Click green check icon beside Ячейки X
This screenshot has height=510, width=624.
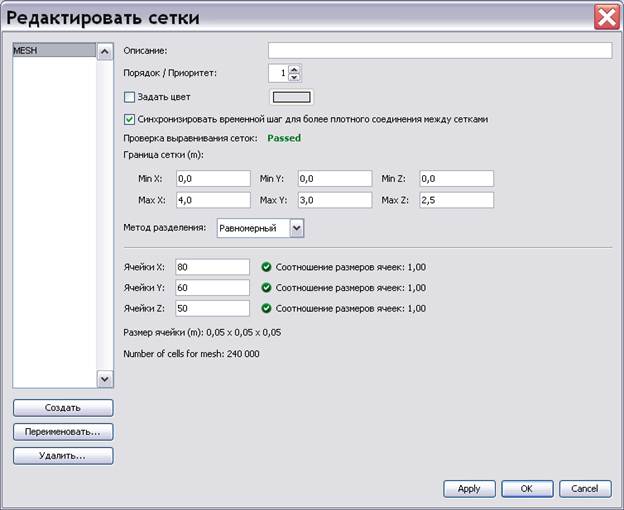point(266,267)
